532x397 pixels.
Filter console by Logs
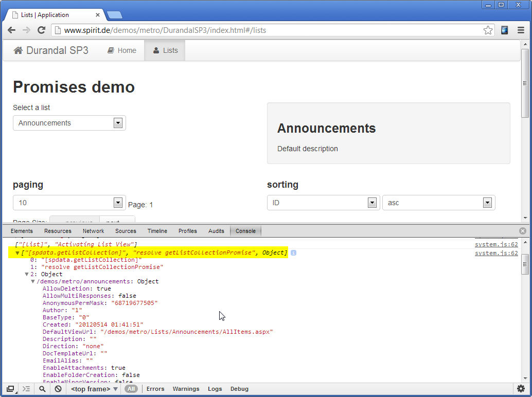point(215,389)
